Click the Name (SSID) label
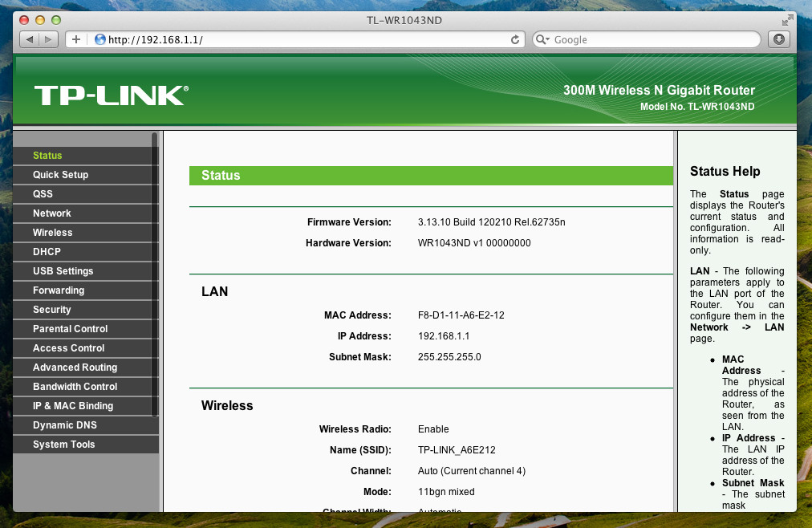 360,450
